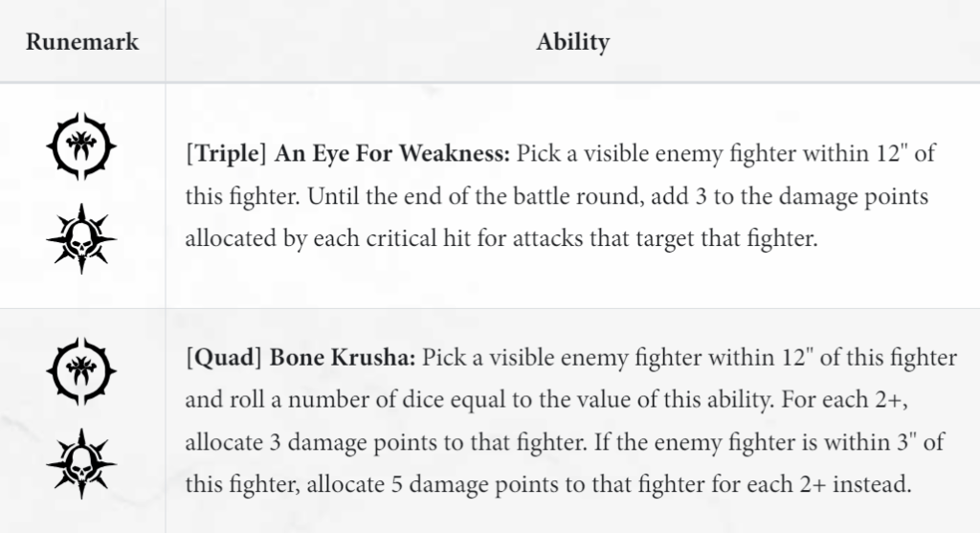Select the skull star runemark in Bone Krusha row
This screenshot has height=533, width=980.
click(82, 460)
